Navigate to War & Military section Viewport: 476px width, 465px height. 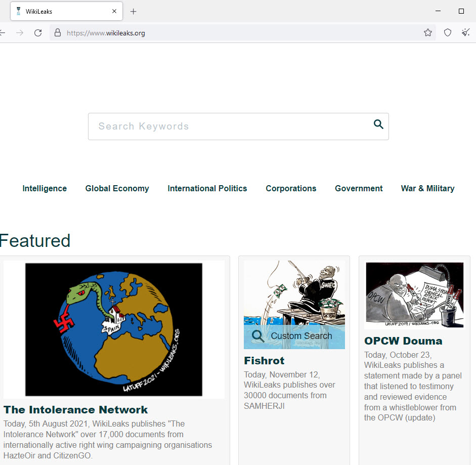(428, 188)
